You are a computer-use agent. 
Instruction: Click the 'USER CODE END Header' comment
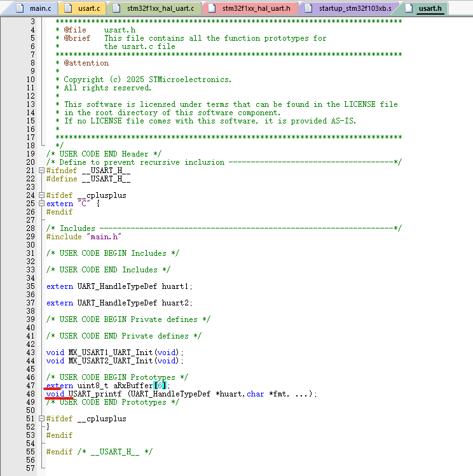(x=104, y=154)
